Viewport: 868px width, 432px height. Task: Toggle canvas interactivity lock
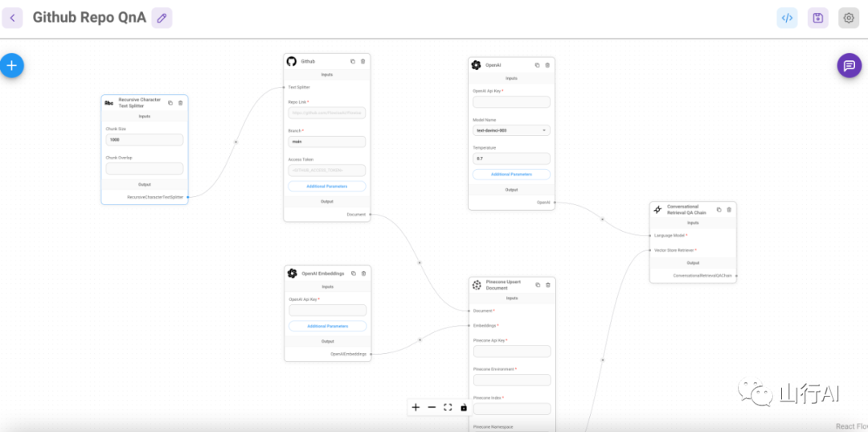point(464,407)
